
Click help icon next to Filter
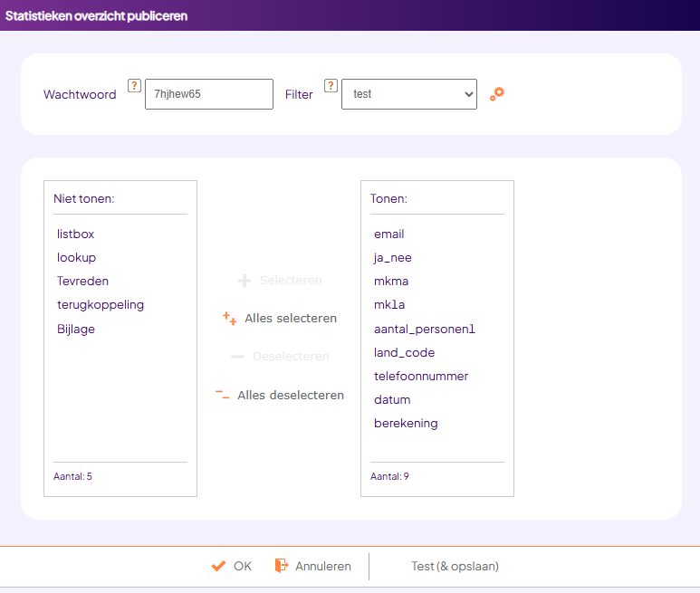331,86
